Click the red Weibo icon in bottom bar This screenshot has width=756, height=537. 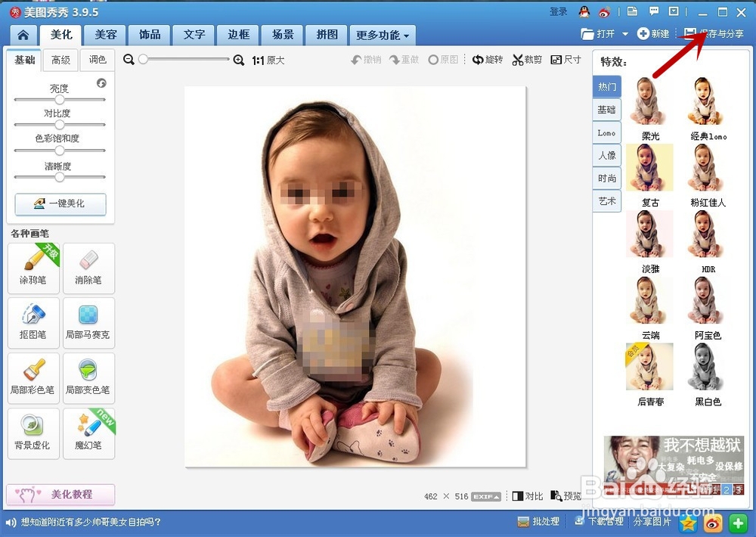pos(713,523)
